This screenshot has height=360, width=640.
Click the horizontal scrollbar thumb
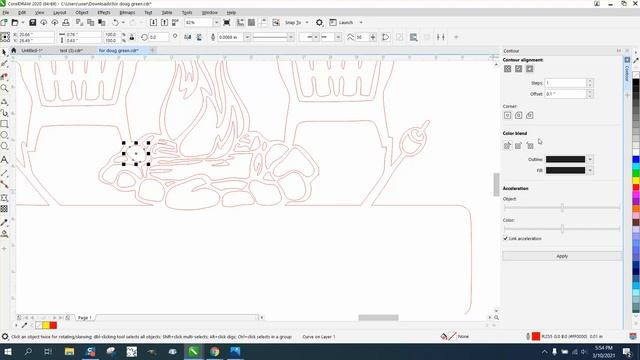tap(378, 318)
